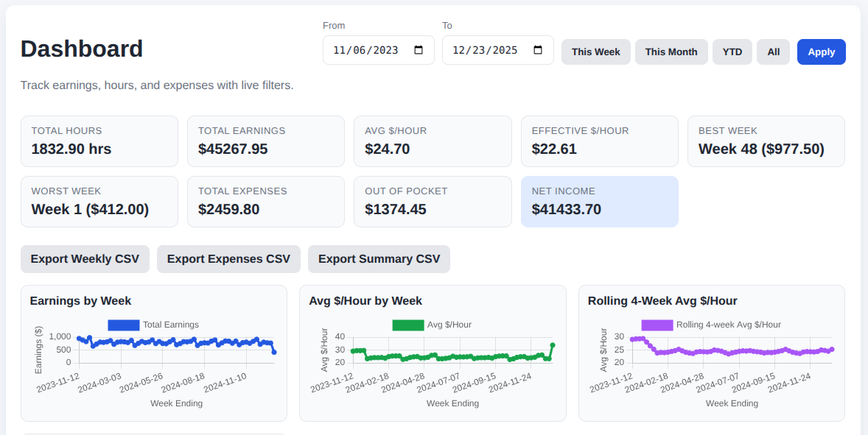Select the This Month filter
Viewport: 868px width, 435px height.
pos(671,52)
